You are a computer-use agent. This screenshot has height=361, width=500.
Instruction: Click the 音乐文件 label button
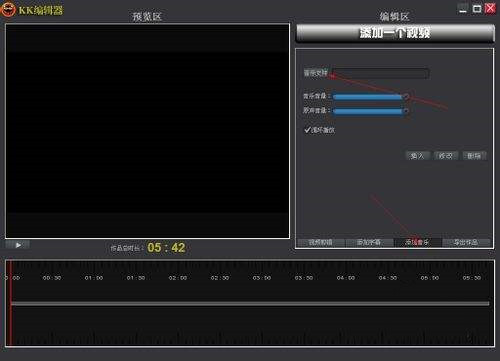pos(315,73)
